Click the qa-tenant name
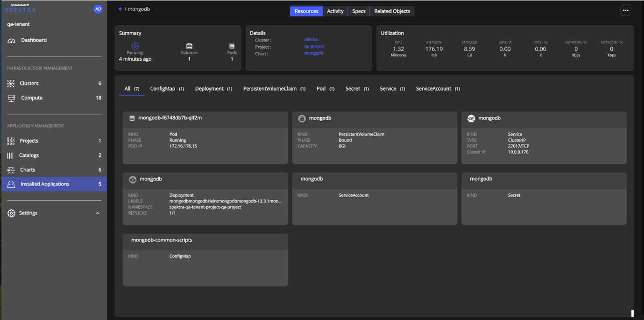Viewport: 644px width, 320px height. tap(19, 24)
